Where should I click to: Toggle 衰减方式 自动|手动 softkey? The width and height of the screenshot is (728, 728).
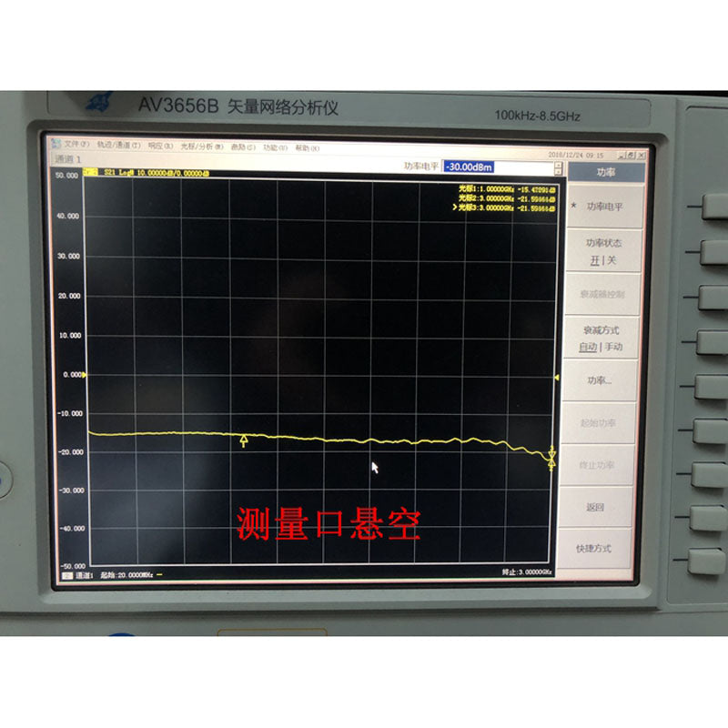(604, 339)
